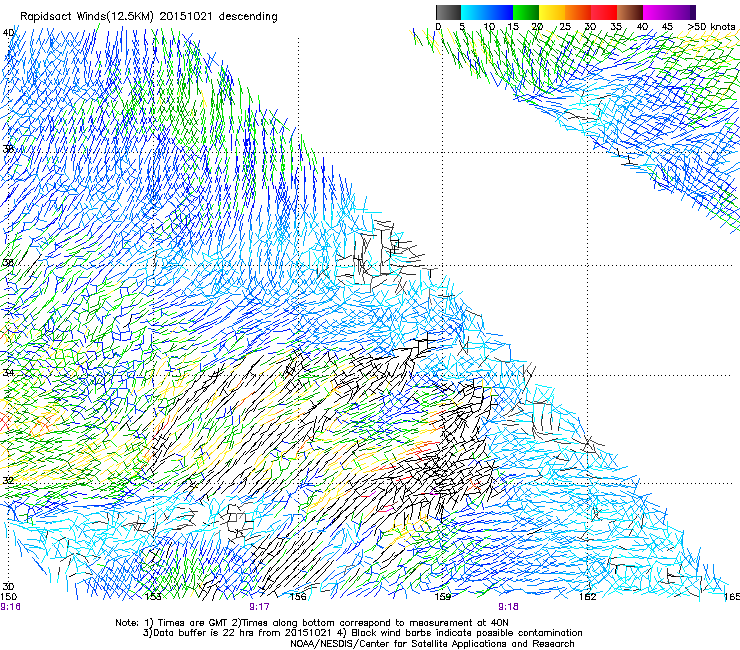Image resolution: width=740 pixels, height=650 pixels.
Task: Click longitude label '153' on bottom axis
Action: click(x=153, y=597)
